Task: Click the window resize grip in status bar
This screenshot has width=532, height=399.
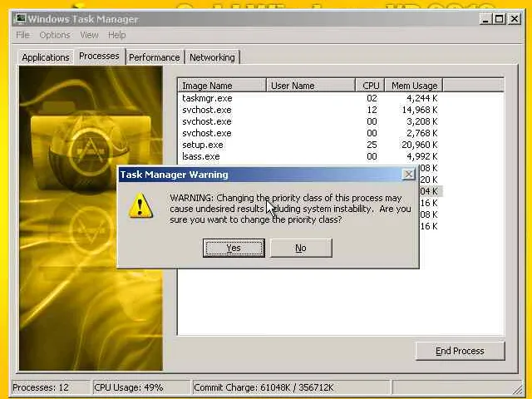Action: 518,389
